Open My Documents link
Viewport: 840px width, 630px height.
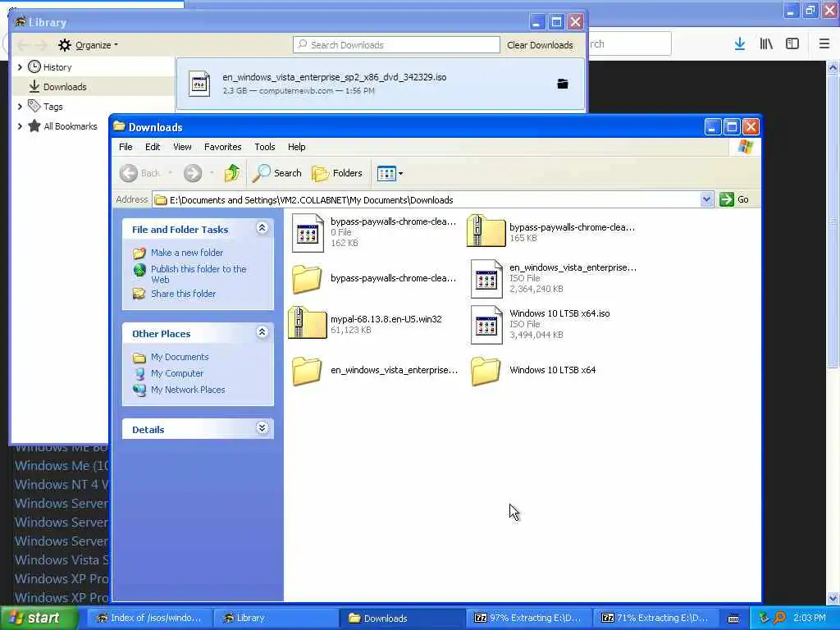point(180,357)
